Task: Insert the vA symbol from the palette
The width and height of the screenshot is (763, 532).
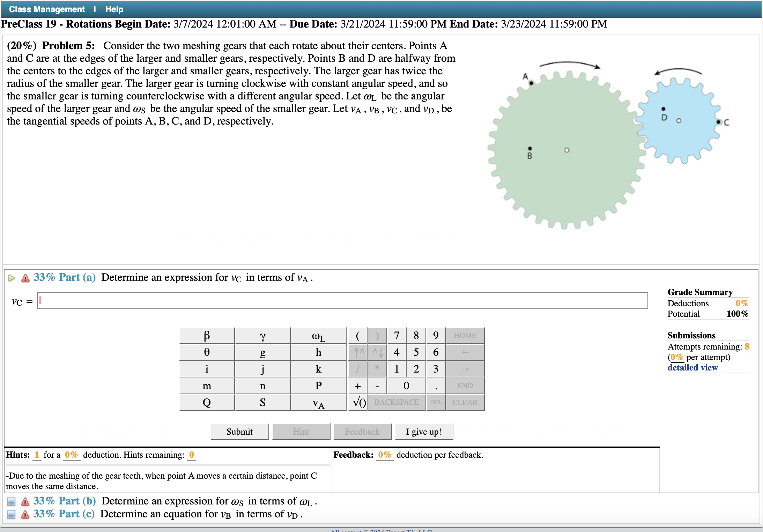Action: (318, 403)
